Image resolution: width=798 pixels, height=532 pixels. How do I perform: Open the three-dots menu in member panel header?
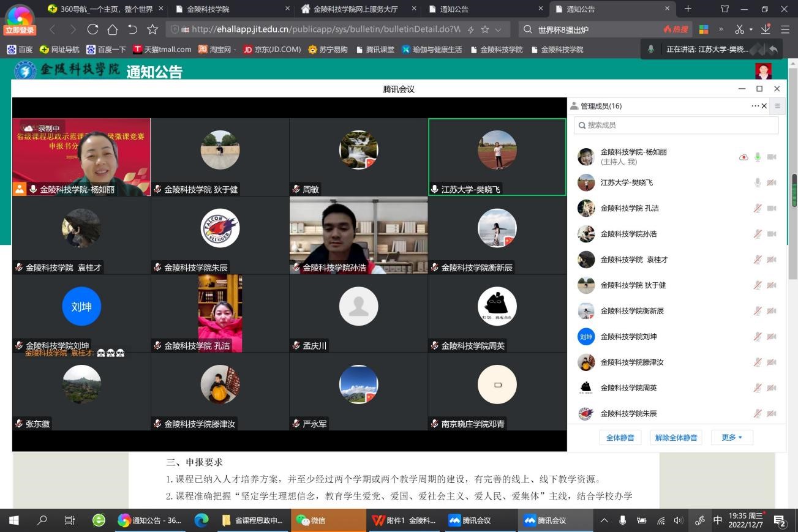755,106
